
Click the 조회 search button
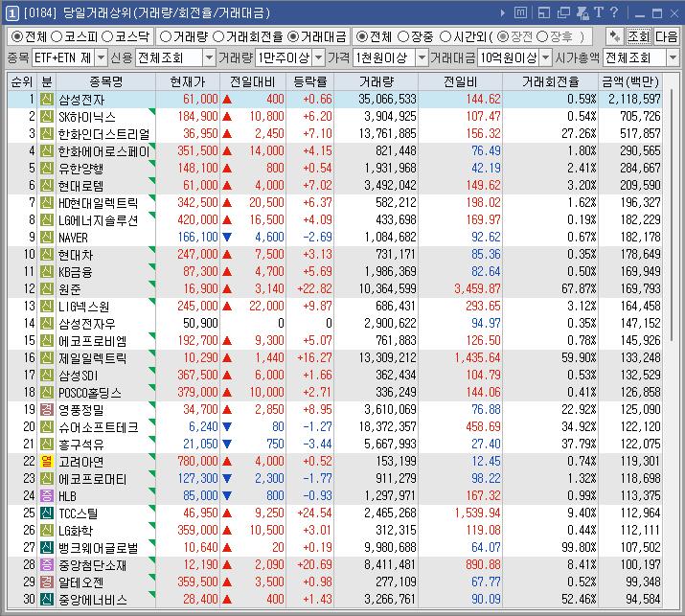click(x=638, y=36)
